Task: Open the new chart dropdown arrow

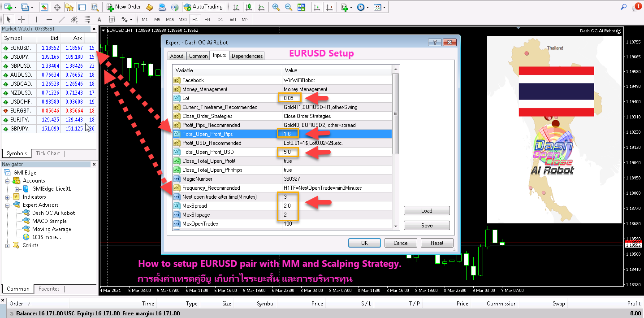Action: click(x=15, y=7)
